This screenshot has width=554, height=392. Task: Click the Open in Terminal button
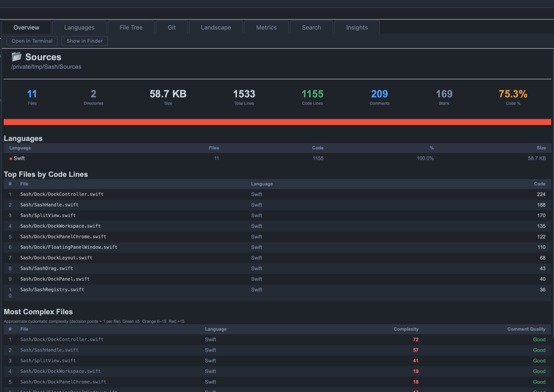[x=32, y=41]
